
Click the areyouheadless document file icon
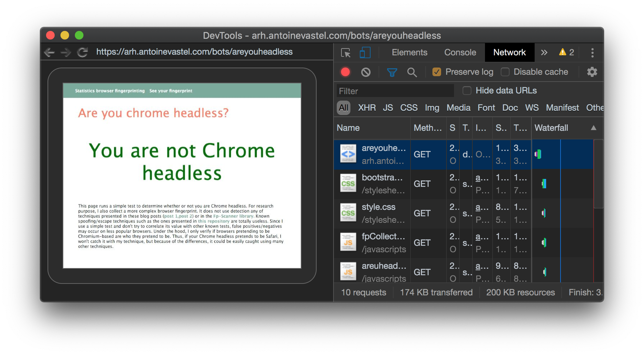348,154
